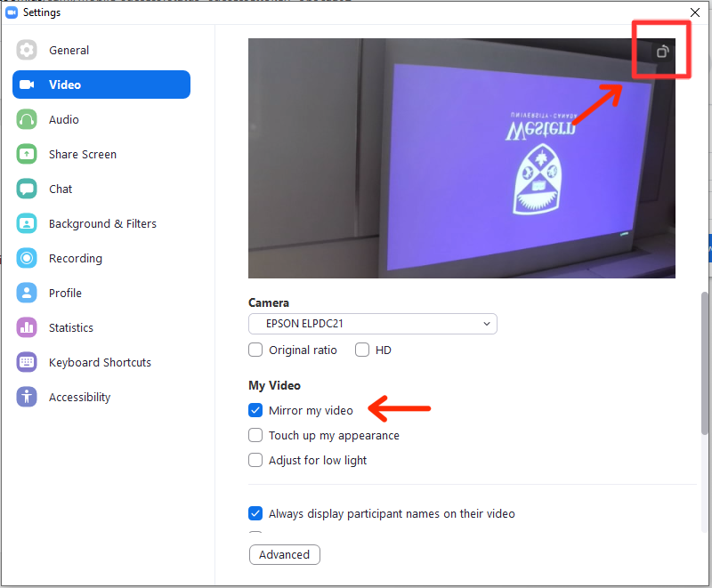
Task: Select the Video settings tab
Action: click(x=101, y=85)
